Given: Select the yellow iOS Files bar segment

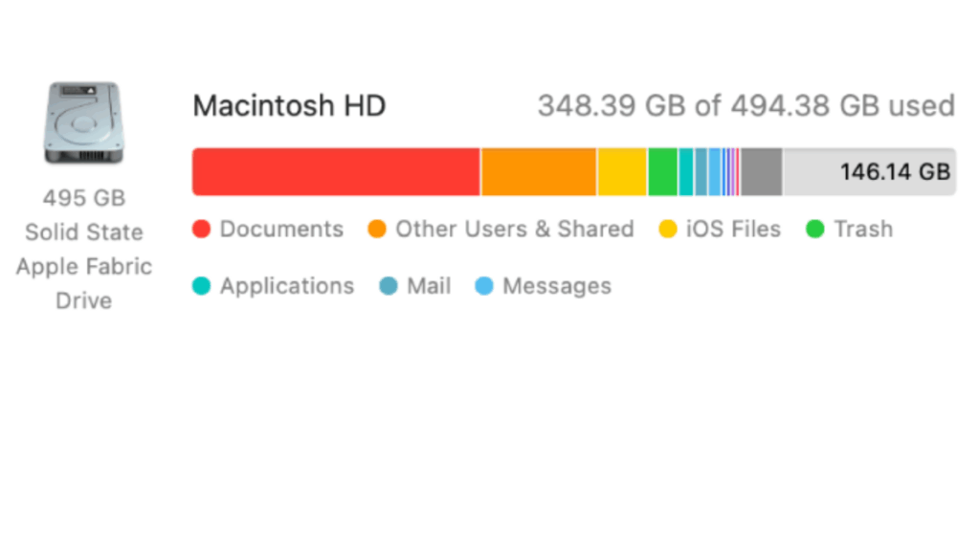Looking at the screenshot, I should [622, 172].
